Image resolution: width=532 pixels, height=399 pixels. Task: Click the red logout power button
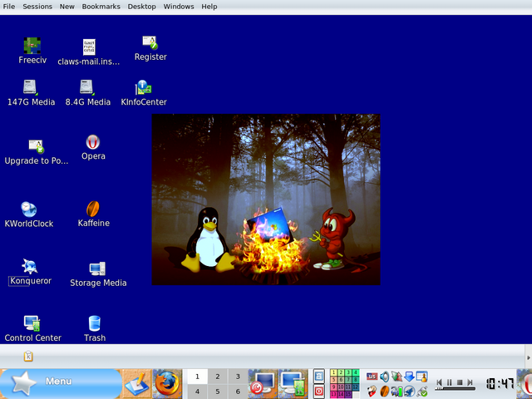[318, 392]
